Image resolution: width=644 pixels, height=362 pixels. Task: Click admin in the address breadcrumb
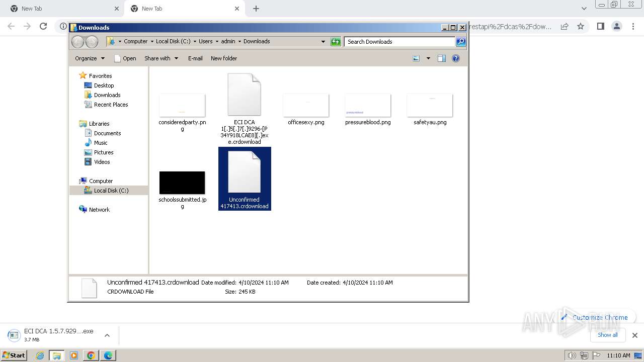click(x=228, y=42)
